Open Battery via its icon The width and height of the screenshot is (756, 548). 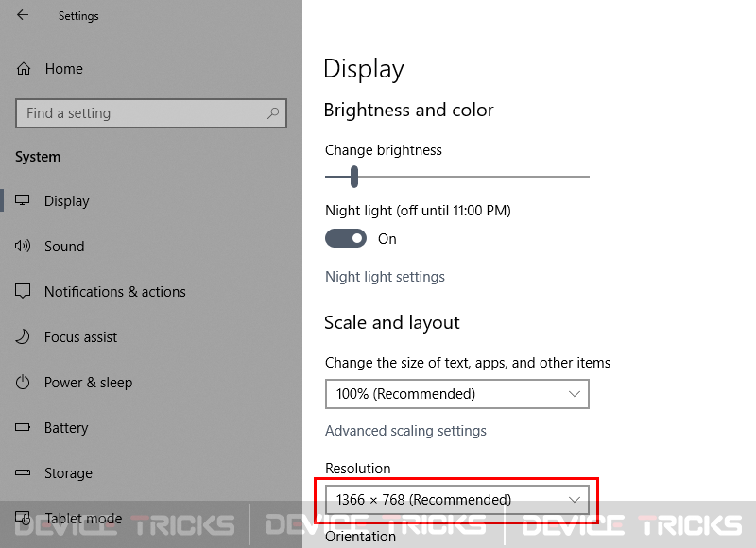point(22,427)
